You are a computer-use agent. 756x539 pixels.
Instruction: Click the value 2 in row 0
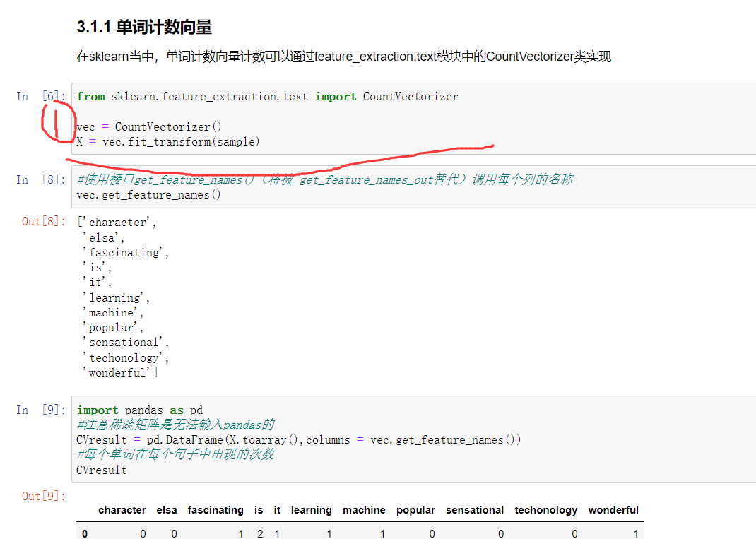pyautogui.click(x=260, y=533)
